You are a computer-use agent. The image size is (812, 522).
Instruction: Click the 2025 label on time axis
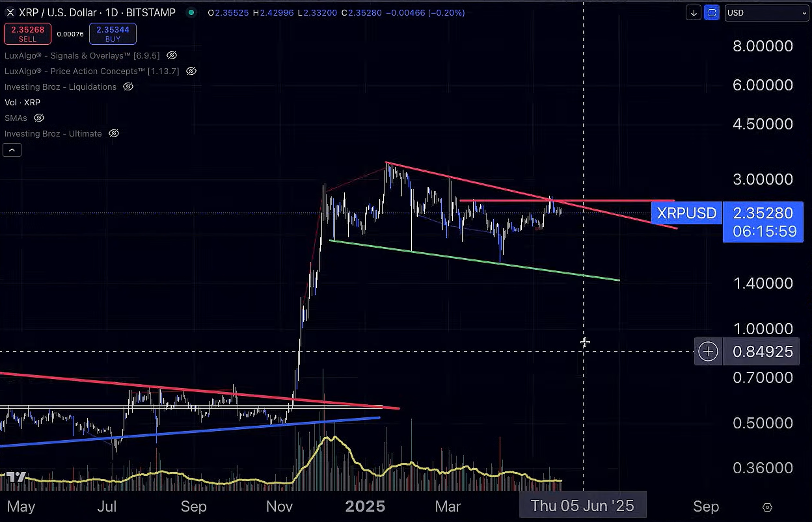pyautogui.click(x=365, y=506)
